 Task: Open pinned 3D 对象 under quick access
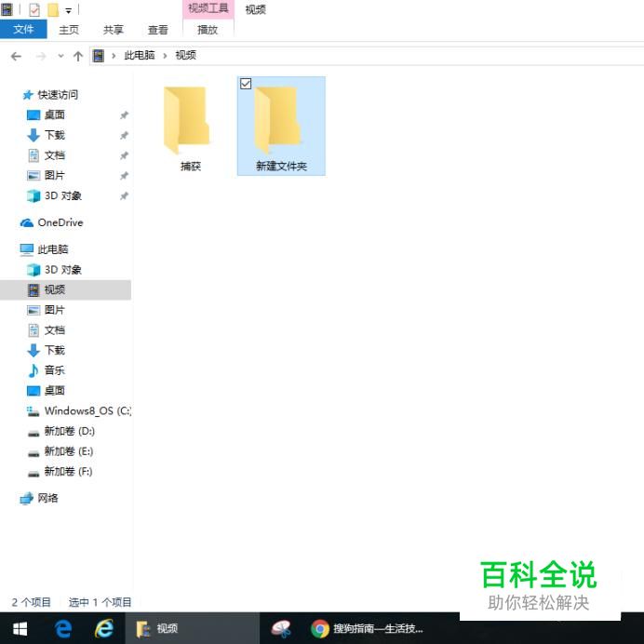coord(63,195)
